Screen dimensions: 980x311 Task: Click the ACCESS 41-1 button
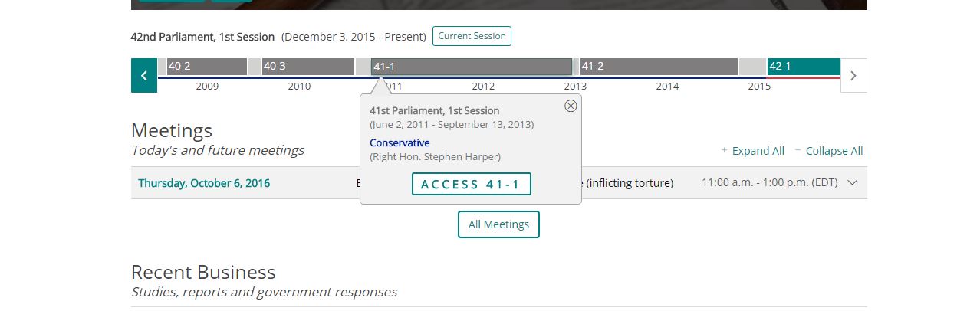point(472,184)
